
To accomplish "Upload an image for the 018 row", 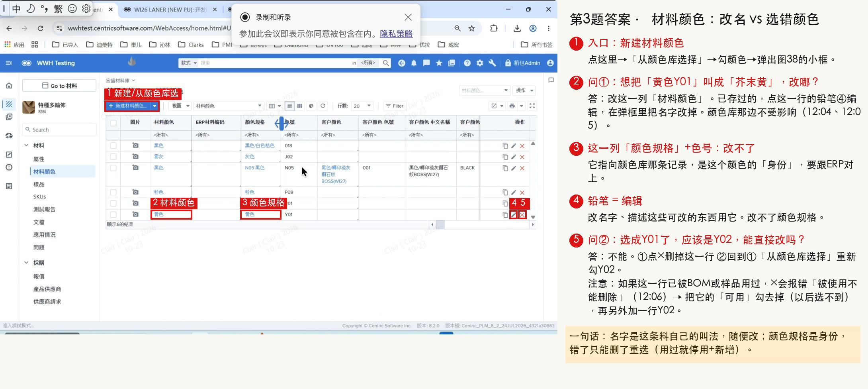I will (135, 145).
